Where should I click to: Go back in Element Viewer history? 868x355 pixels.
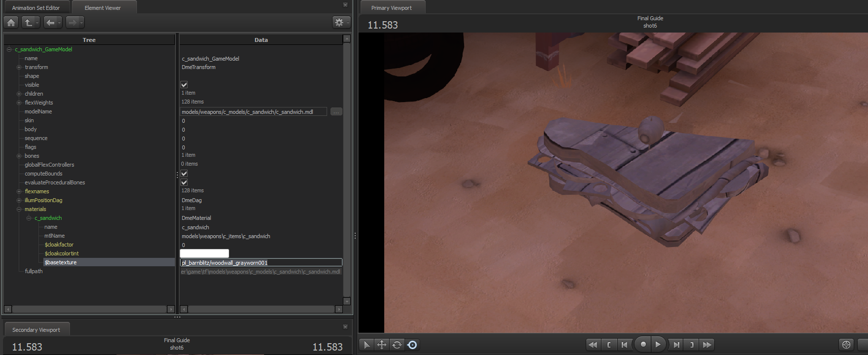click(x=52, y=22)
